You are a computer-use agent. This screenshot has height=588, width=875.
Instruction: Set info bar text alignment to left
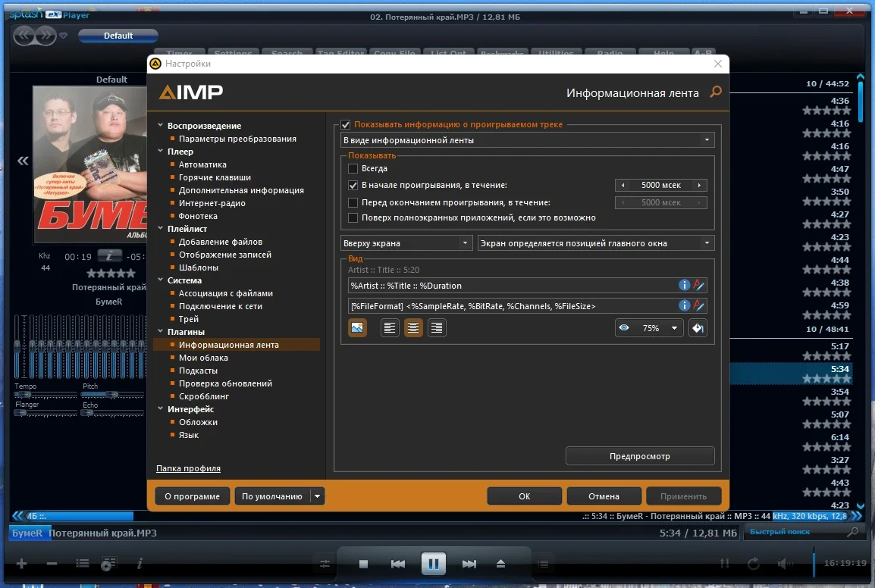(x=390, y=327)
